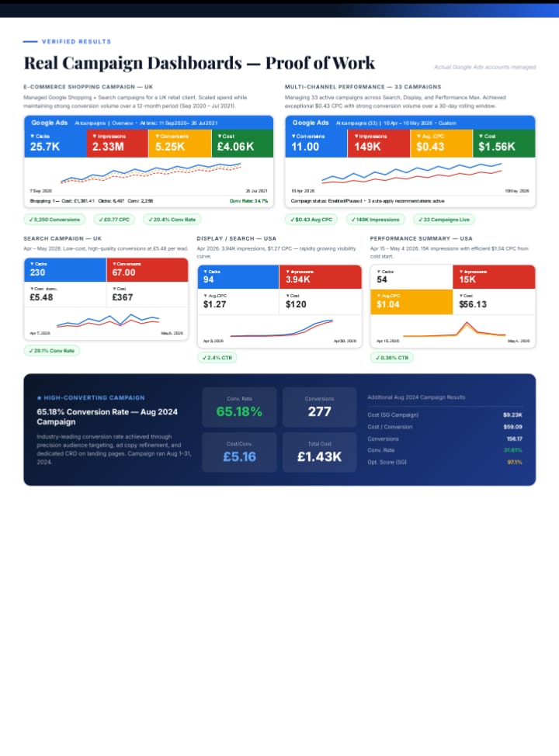Select the £4.06K Cost metric tile
The height and width of the screenshot is (756, 559).
[x=242, y=143]
